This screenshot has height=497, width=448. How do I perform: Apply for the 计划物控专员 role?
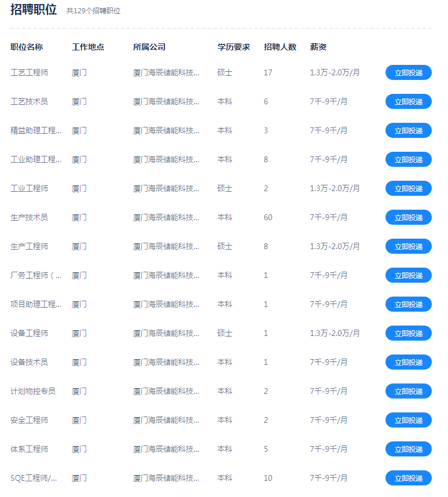point(408,391)
